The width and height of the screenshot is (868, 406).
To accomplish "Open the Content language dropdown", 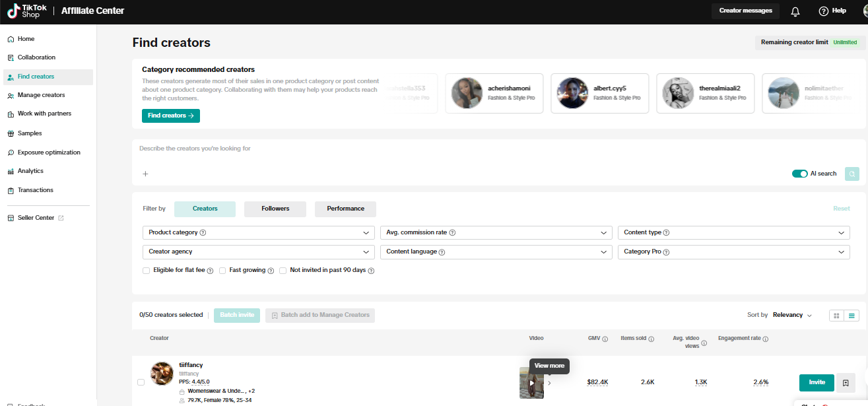I will pos(496,252).
